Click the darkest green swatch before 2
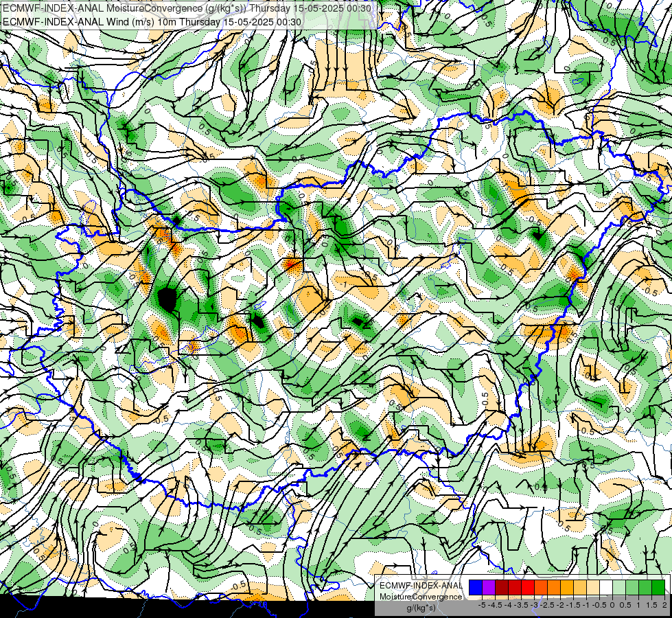This screenshot has width=672, height=618. [658, 588]
